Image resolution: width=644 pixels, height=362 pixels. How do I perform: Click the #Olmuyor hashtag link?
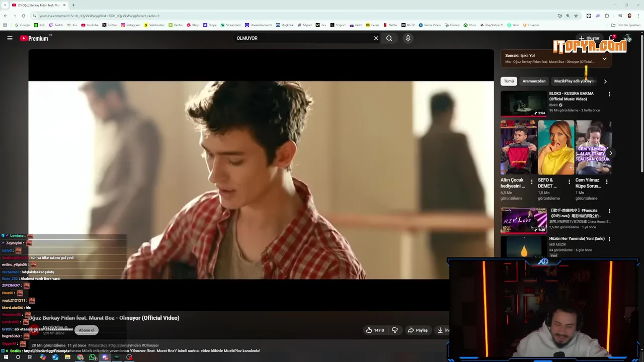coord(150,345)
